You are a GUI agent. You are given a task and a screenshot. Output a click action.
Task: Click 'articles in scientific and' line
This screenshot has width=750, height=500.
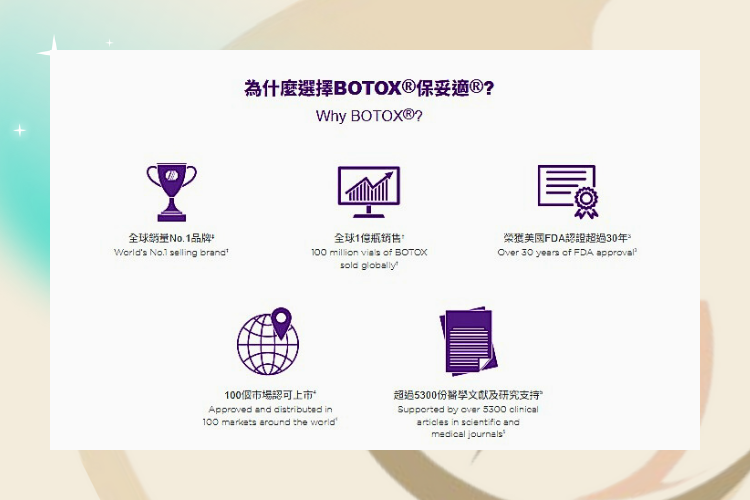[x=468, y=422]
